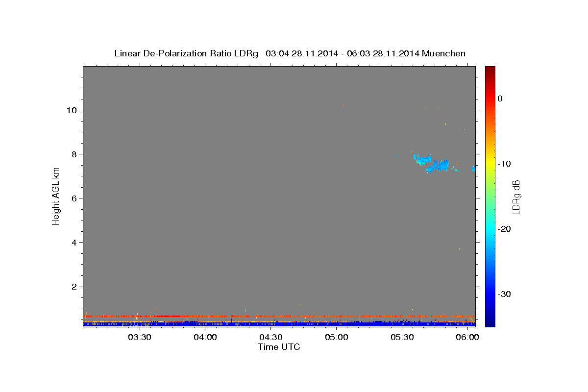Click the height tick label 6

click(75, 198)
